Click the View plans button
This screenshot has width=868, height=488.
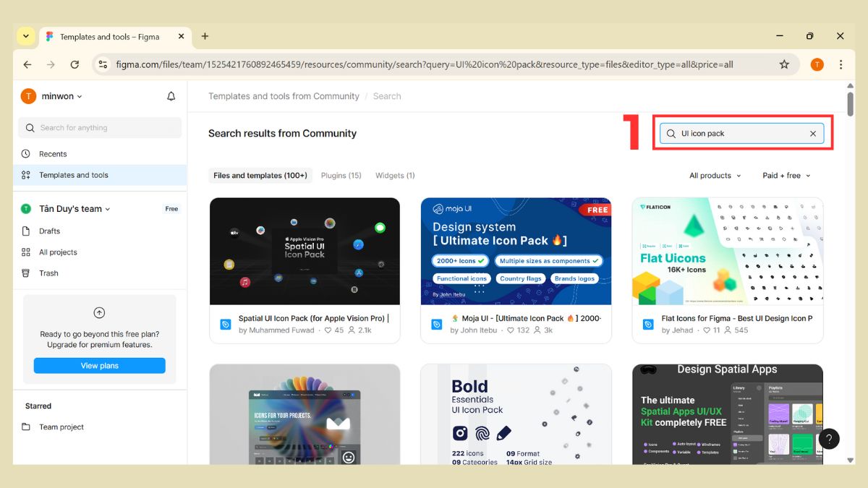click(x=100, y=366)
